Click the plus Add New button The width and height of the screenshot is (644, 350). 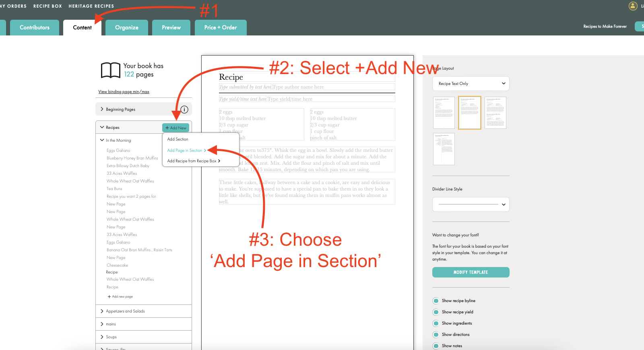coord(176,128)
